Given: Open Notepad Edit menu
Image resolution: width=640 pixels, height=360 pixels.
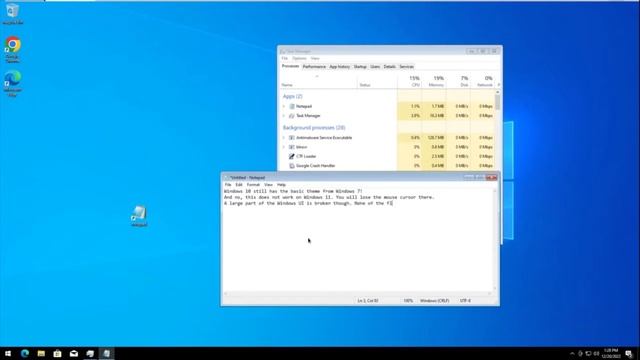Looking at the screenshot, I should (239, 185).
